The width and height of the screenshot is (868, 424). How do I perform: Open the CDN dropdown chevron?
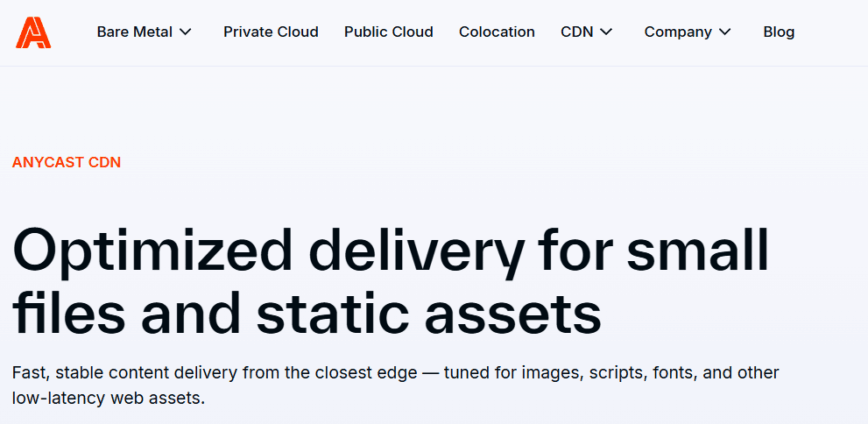(606, 32)
